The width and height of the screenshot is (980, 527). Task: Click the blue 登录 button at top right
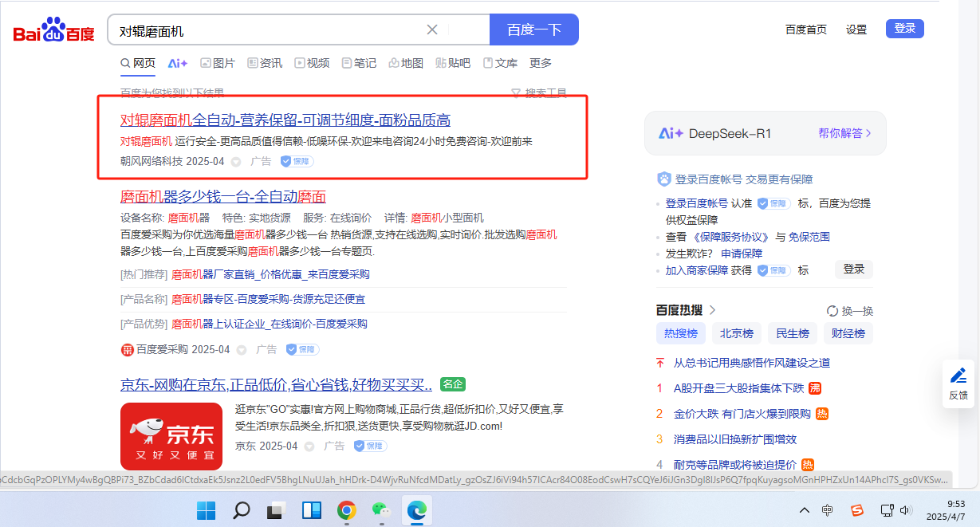click(x=904, y=29)
